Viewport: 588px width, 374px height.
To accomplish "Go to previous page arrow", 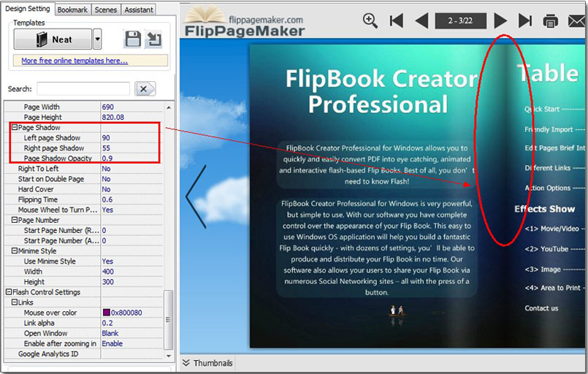I will pyautogui.click(x=422, y=20).
